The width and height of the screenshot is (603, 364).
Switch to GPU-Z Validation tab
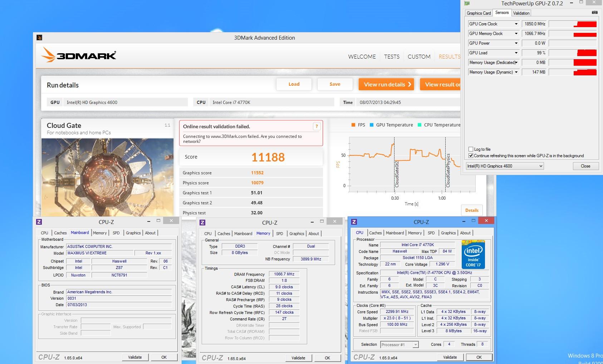point(521,13)
